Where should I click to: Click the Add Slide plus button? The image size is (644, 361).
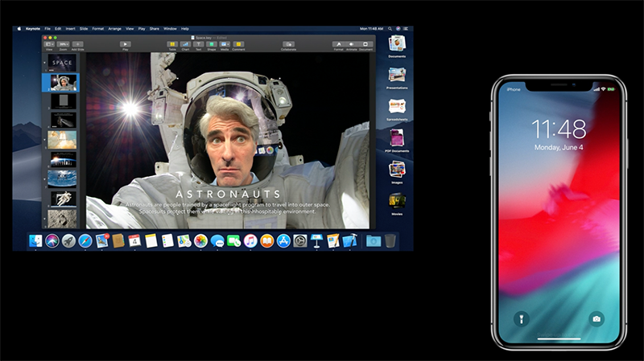tap(77, 44)
